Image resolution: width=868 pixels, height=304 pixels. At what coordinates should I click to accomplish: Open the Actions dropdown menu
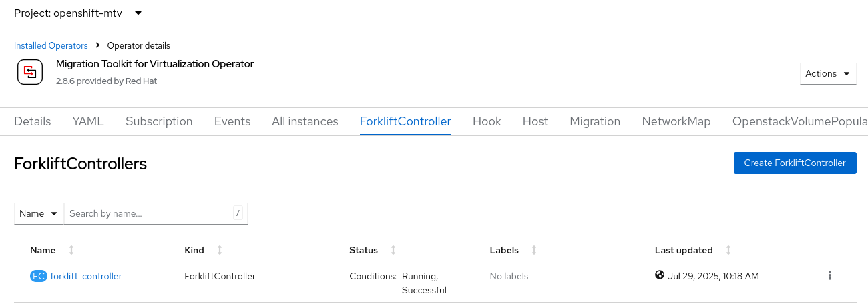click(828, 73)
